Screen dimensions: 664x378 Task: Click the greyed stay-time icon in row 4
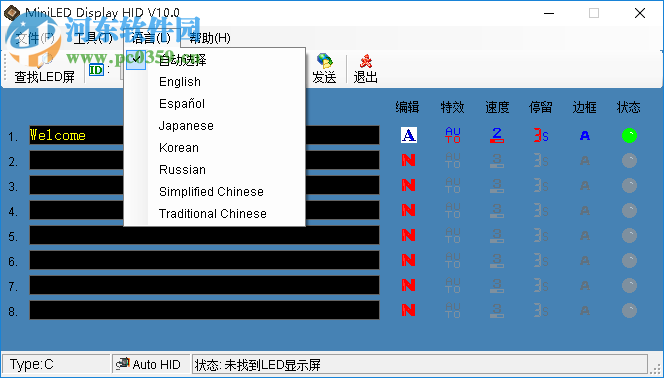click(x=541, y=210)
